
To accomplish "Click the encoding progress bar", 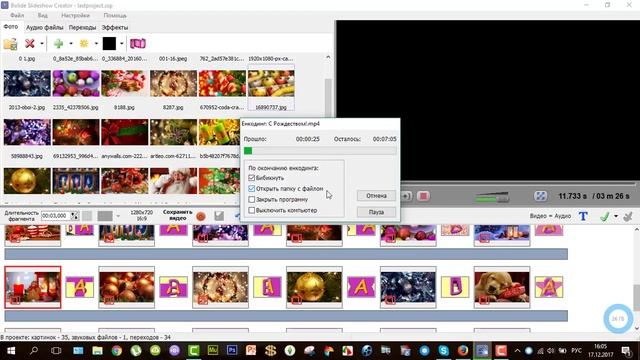I will click(x=320, y=151).
